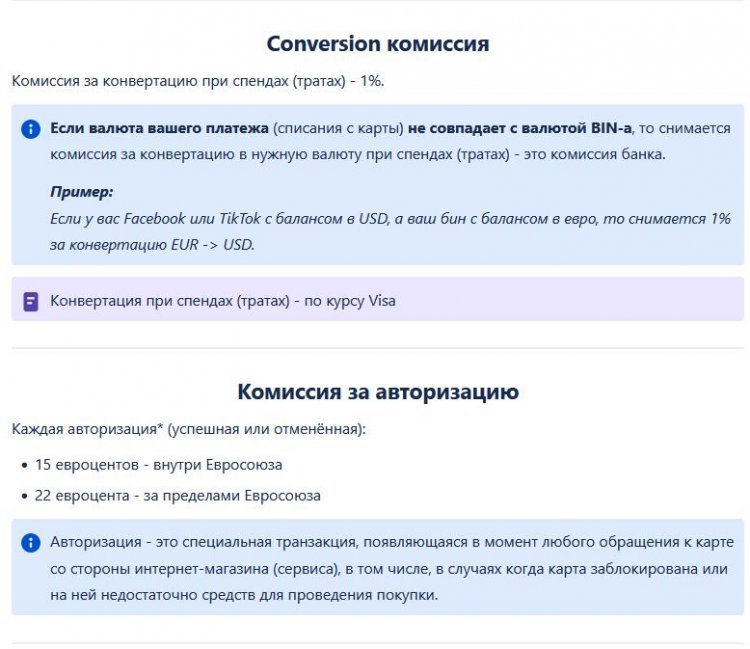The image size is (750, 649).
Task: Click the "Conversion комиссия" heading
Action: coord(377,44)
